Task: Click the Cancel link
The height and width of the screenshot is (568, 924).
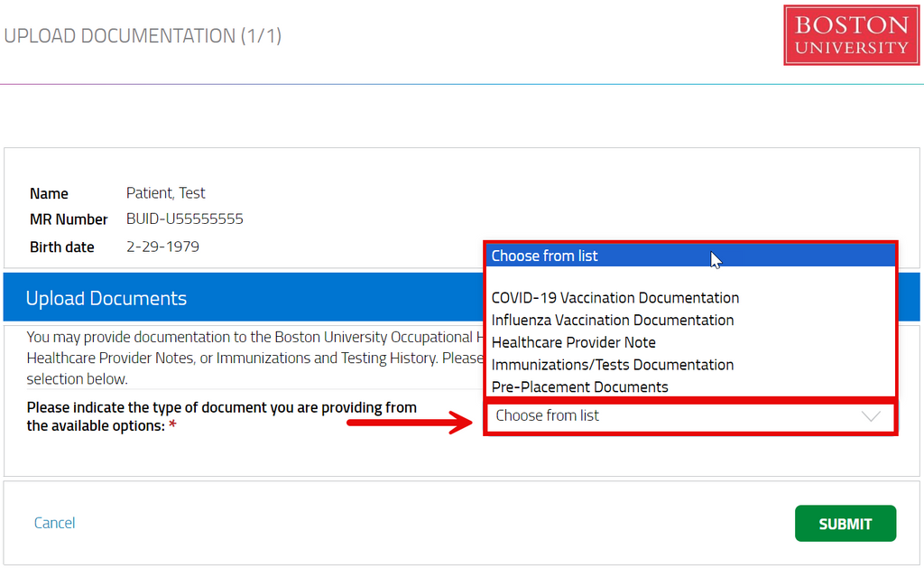Action: pos(54,523)
